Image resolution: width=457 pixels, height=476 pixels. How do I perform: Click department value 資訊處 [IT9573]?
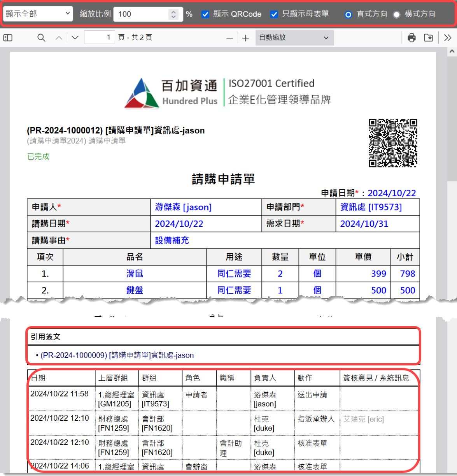click(x=371, y=207)
